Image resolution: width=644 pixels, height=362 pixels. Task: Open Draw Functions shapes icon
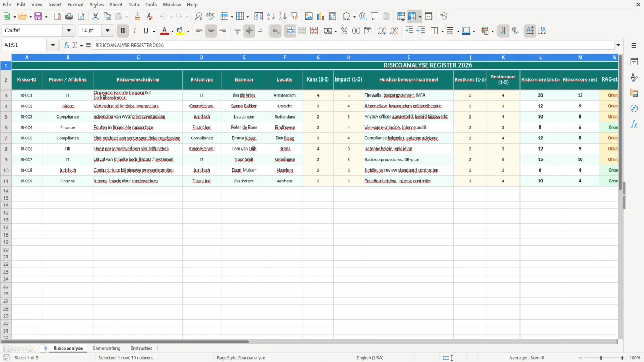click(443, 17)
